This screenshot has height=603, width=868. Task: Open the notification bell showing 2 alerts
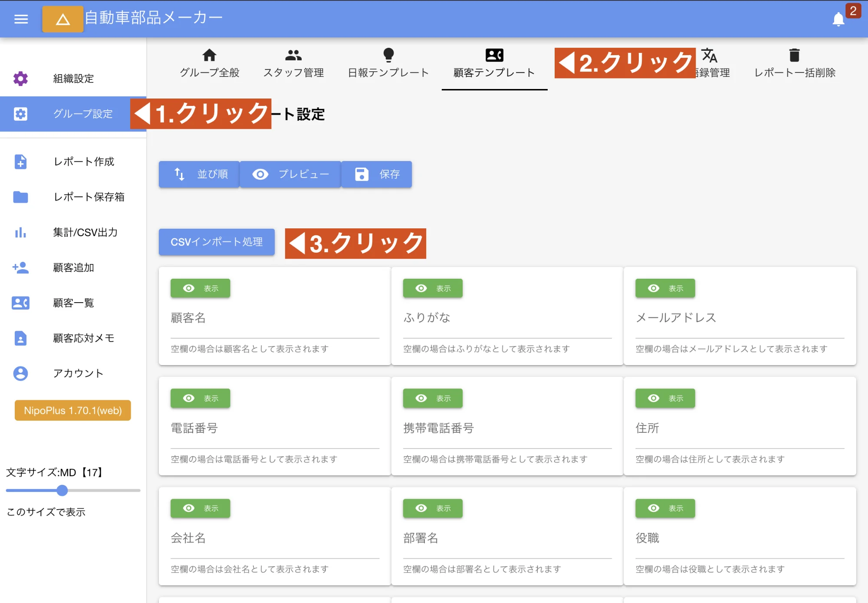(838, 19)
